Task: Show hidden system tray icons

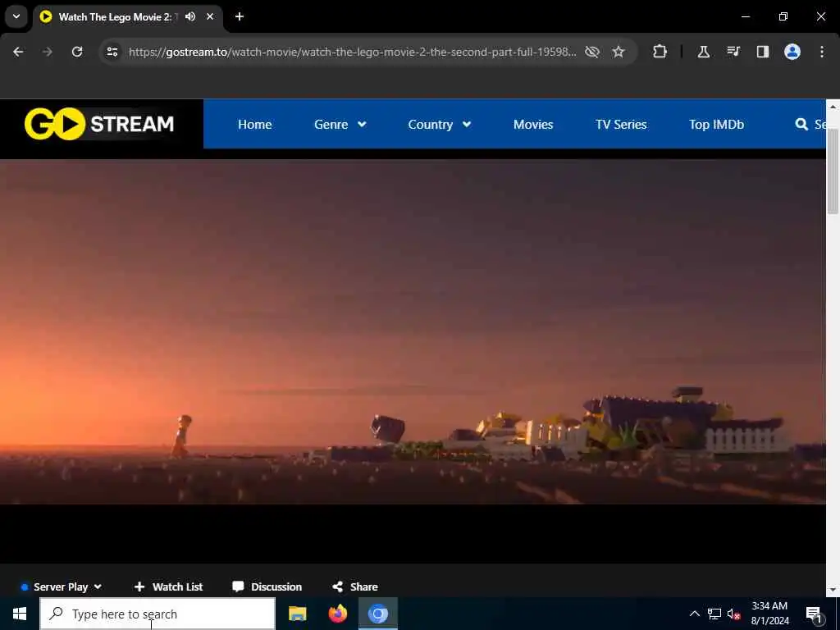Action: pos(694,614)
